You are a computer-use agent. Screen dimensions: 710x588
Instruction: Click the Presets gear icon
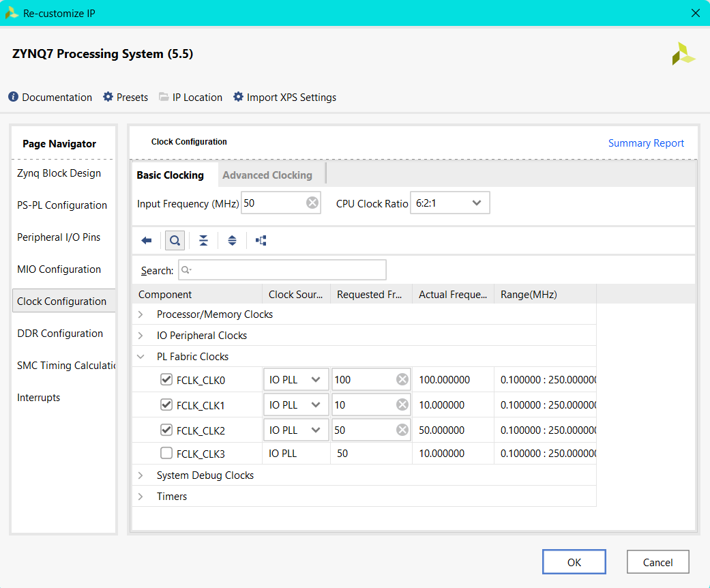click(108, 97)
